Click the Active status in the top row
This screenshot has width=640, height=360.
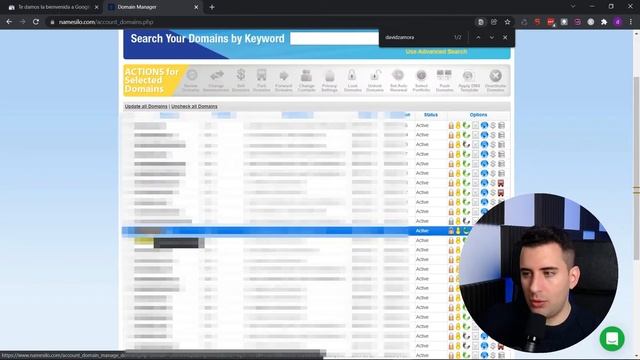(x=422, y=125)
